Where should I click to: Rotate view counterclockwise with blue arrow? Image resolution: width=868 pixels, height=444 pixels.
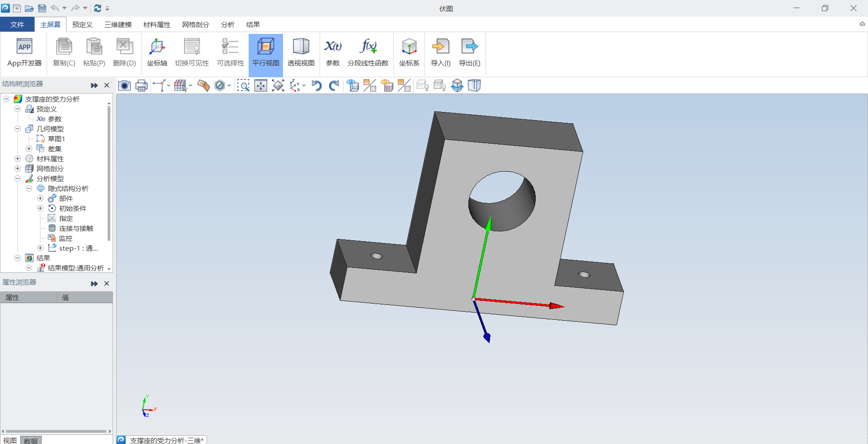[316, 85]
